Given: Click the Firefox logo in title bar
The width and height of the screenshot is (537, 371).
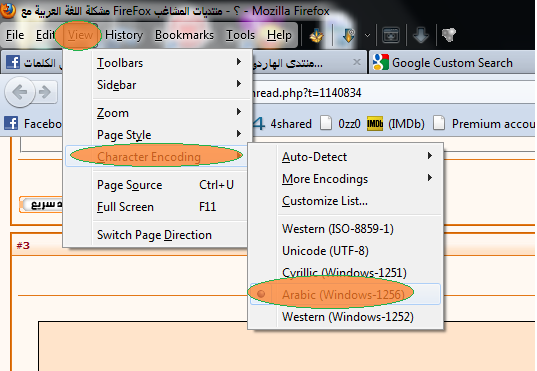Looking at the screenshot, I should 8,10.
